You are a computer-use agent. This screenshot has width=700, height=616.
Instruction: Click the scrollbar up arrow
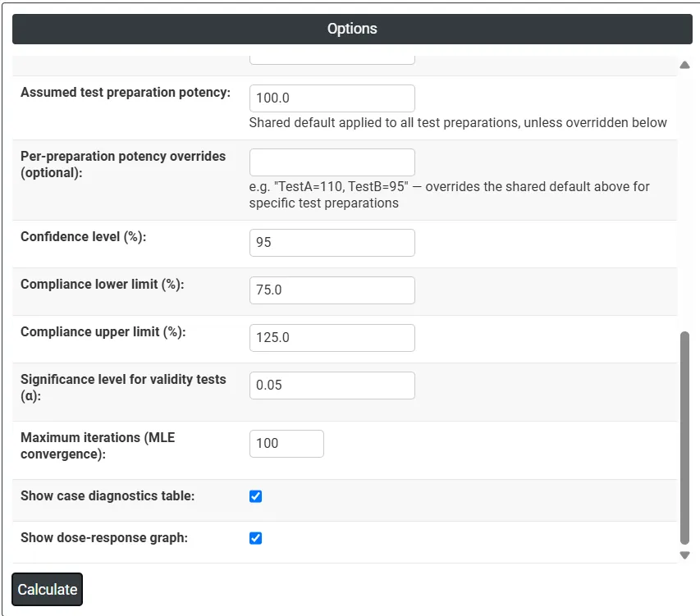(x=684, y=65)
